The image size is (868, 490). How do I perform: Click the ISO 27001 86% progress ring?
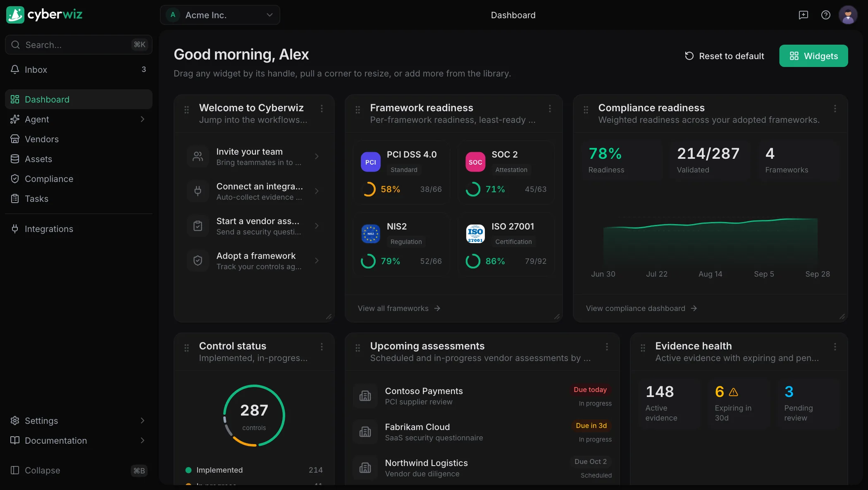point(473,261)
